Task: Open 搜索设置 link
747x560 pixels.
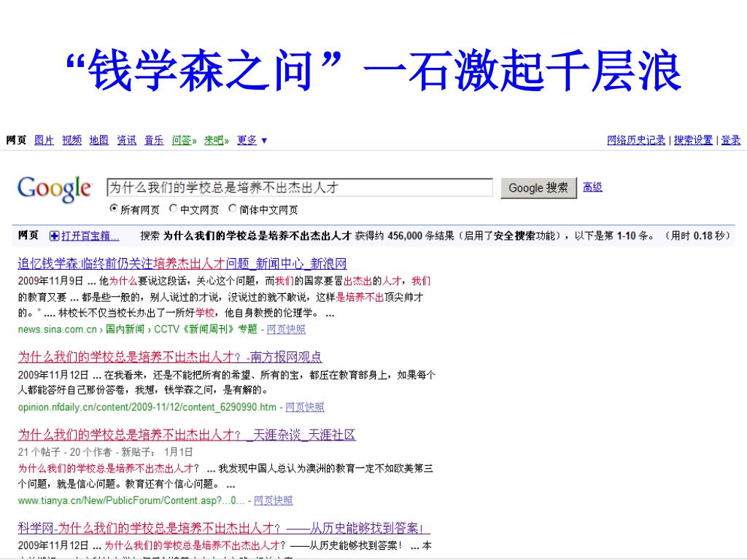Action: pyautogui.click(x=693, y=140)
